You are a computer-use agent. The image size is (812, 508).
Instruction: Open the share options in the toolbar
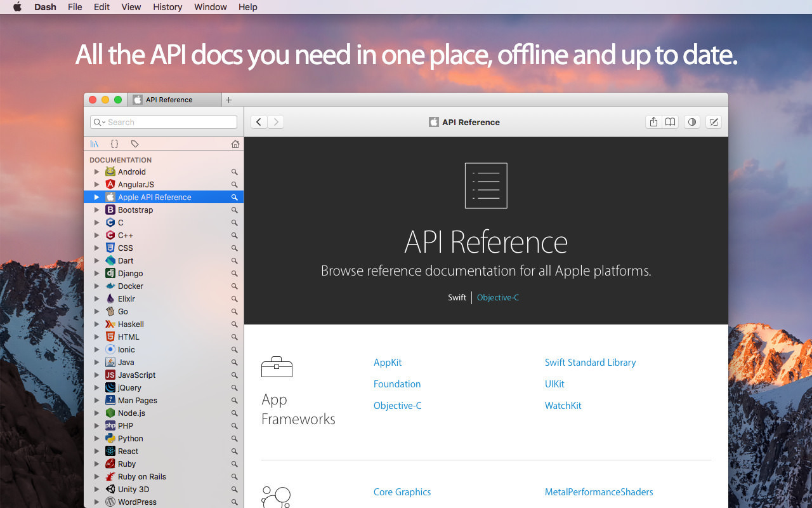(653, 122)
